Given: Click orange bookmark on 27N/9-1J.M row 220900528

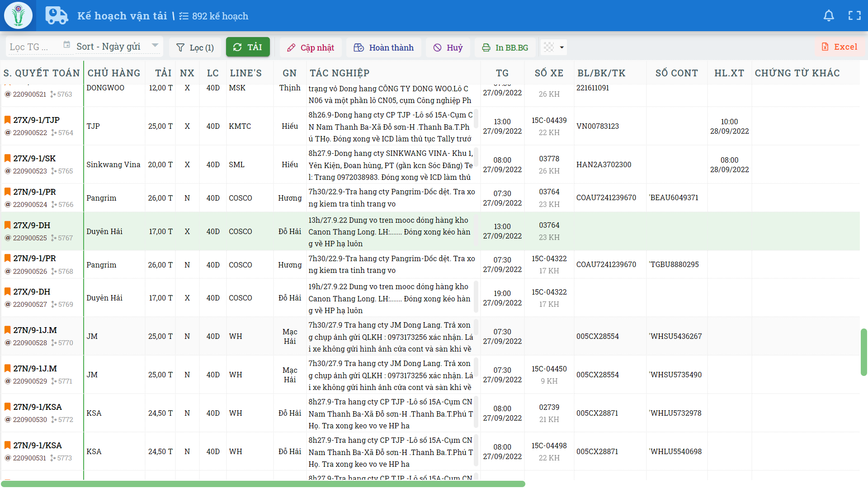Looking at the screenshot, I should (x=7, y=330).
